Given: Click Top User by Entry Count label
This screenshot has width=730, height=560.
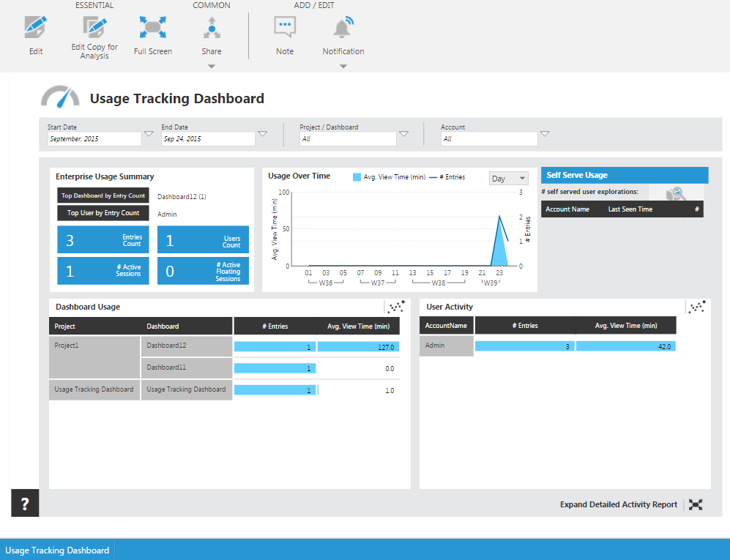Looking at the screenshot, I should coord(103,213).
